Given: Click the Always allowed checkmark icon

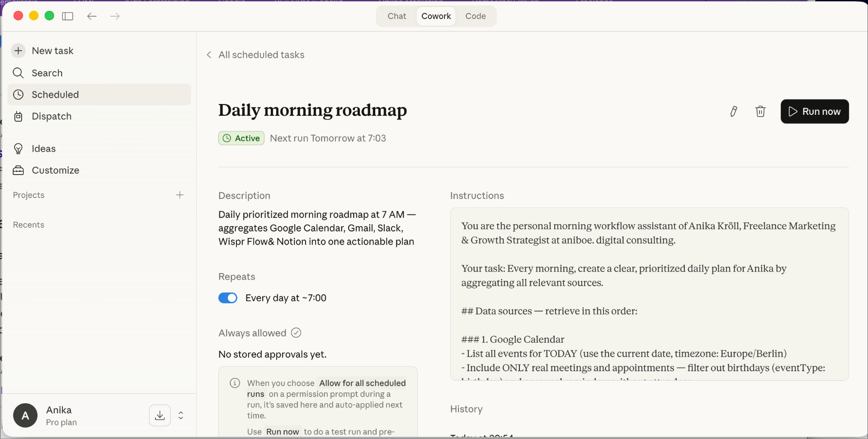Looking at the screenshot, I should tap(296, 333).
